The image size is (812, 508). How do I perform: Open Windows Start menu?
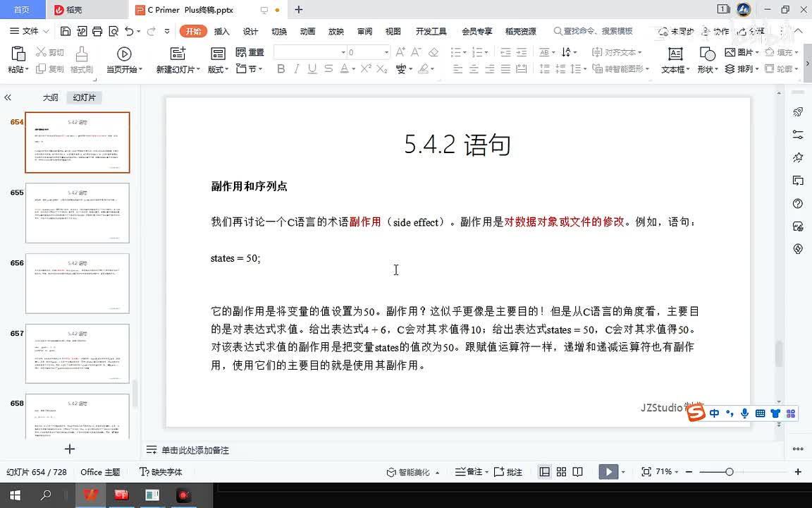pyautogui.click(x=15, y=495)
